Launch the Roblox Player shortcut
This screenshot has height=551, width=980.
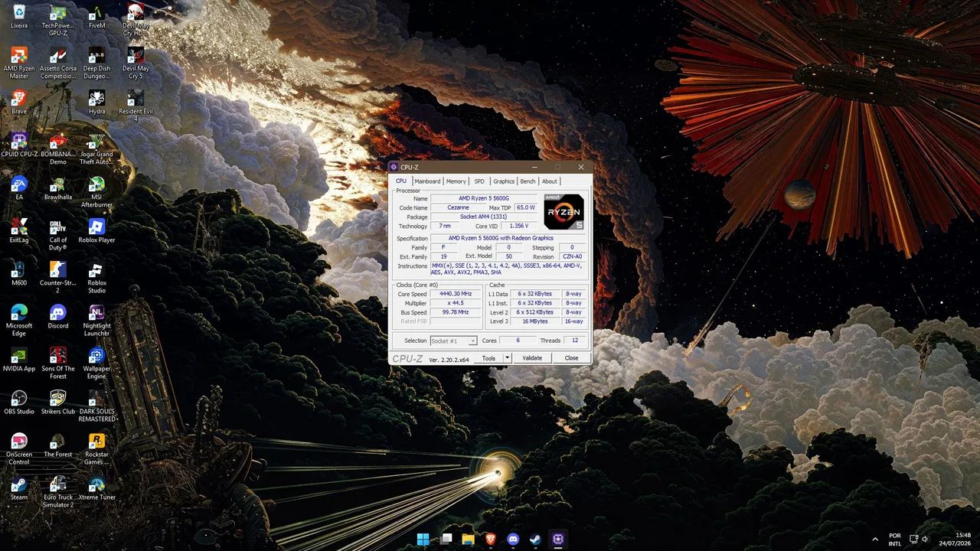(x=97, y=231)
